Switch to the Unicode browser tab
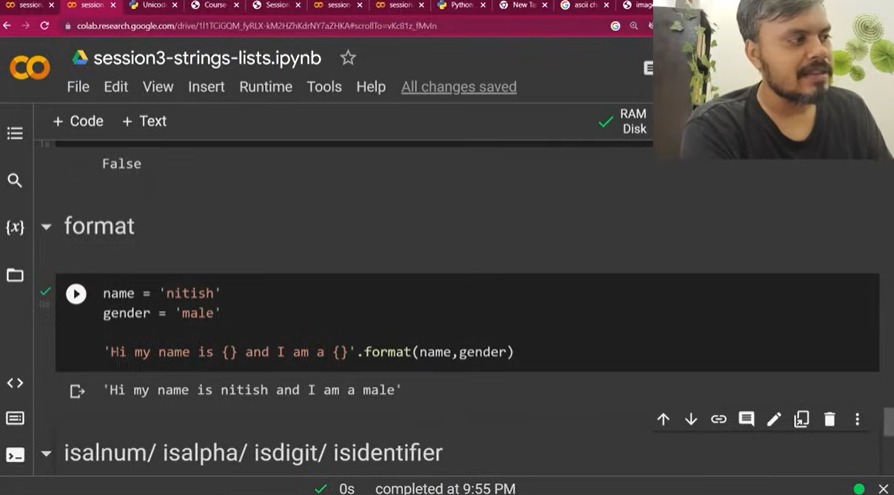Image resolution: width=894 pixels, height=495 pixels. [x=153, y=5]
